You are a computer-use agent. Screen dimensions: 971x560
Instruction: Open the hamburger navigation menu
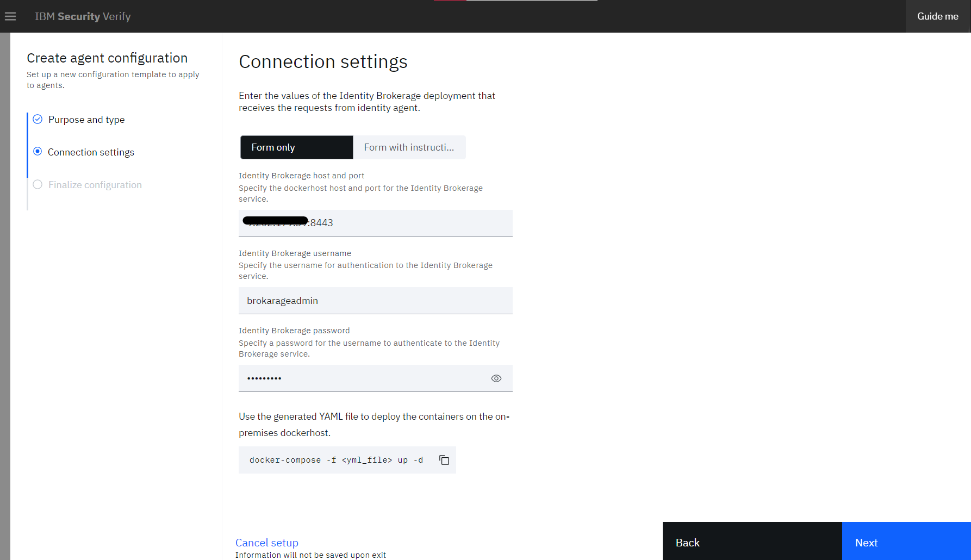click(10, 16)
